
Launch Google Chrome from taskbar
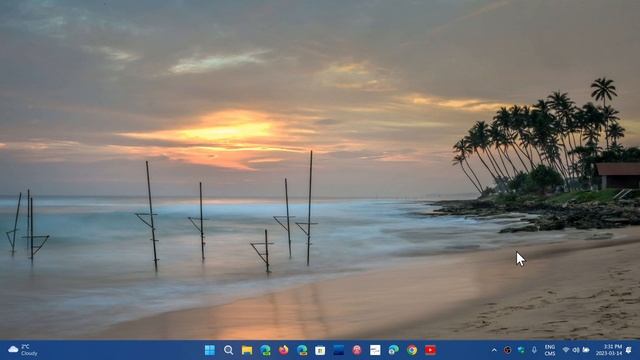[x=412, y=350]
